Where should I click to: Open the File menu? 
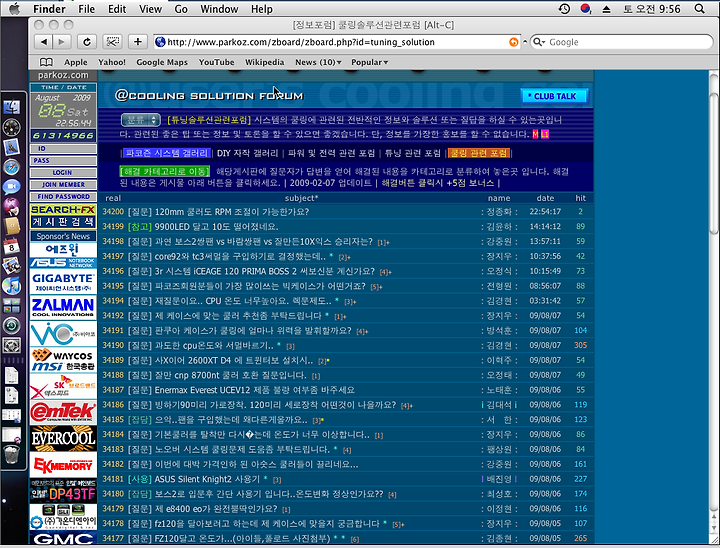click(86, 9)
